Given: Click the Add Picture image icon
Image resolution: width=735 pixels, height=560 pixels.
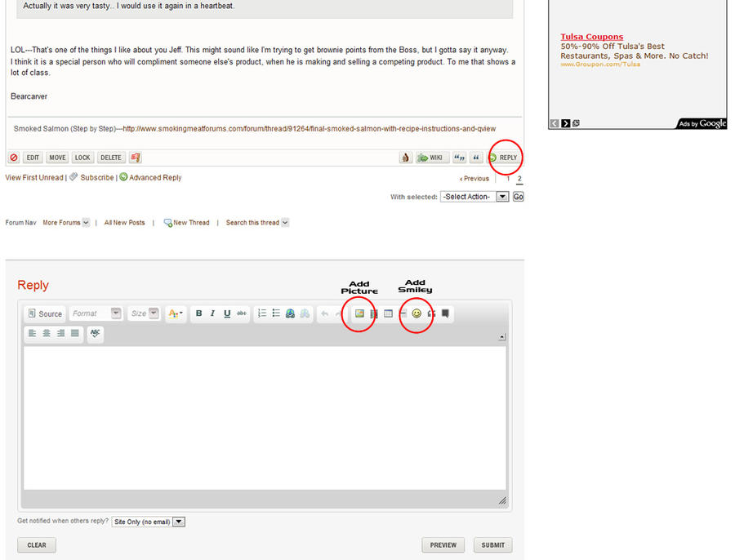Looking at the screenshot, I should (359, 313).
